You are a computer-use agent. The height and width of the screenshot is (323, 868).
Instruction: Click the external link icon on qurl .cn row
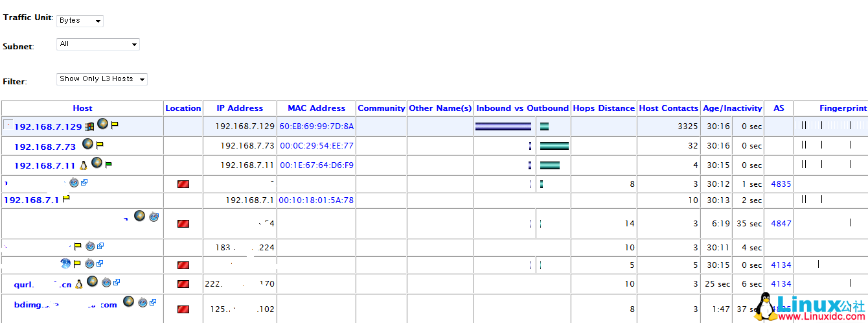point(117,282)
